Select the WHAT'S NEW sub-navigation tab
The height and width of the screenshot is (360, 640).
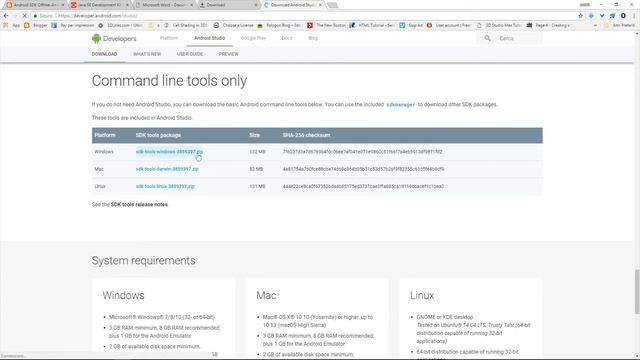[147, 54]
